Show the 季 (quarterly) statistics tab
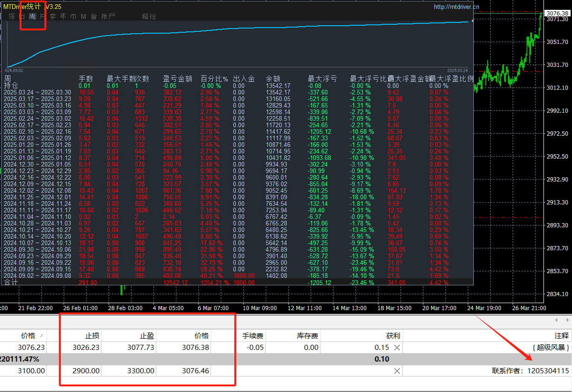 pos(53,16)
